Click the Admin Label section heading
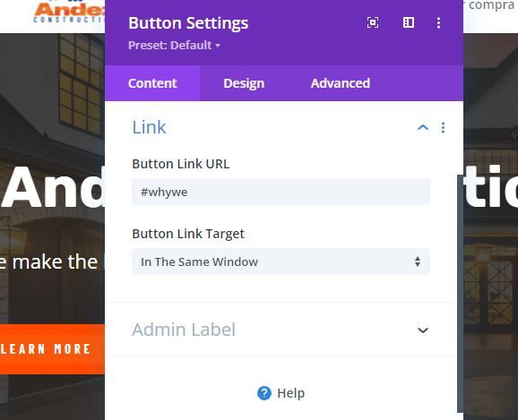 click(184, 330)
